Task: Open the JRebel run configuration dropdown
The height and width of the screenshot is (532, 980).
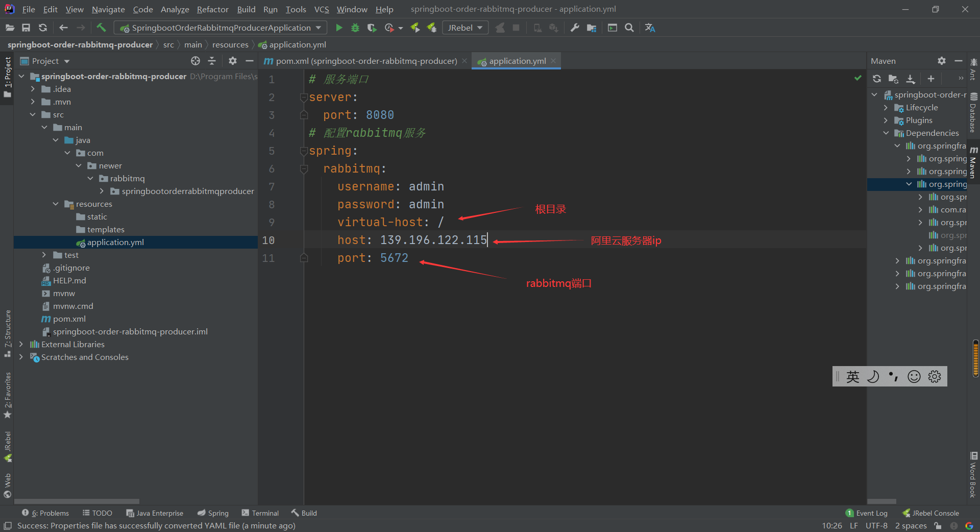Action: click(479, 28)
